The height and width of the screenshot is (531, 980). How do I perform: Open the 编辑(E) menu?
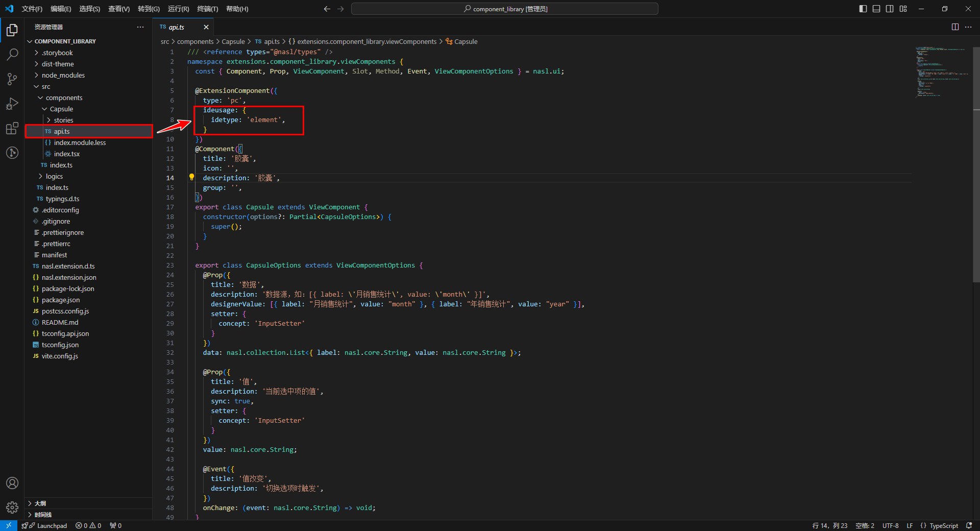point(61,9)
